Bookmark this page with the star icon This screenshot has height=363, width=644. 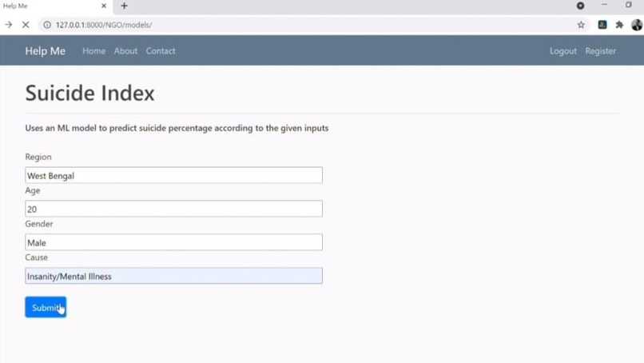point(581,25)
